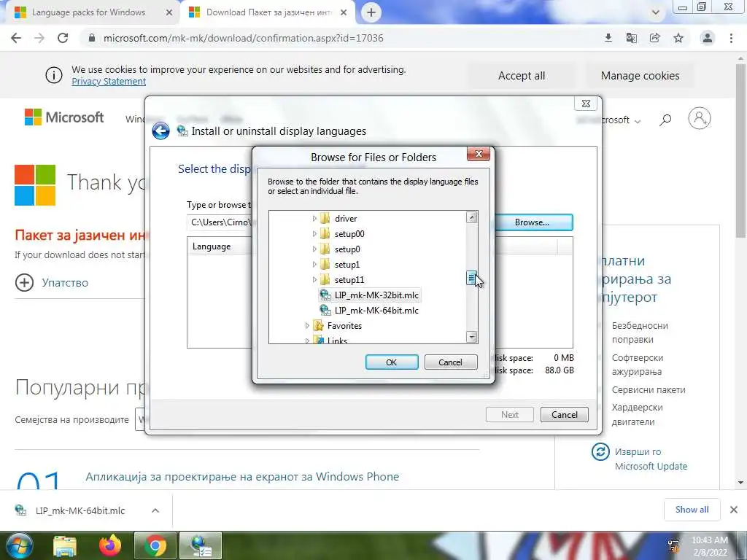
Task: Share this page icon
Action: tap(655, 38)
